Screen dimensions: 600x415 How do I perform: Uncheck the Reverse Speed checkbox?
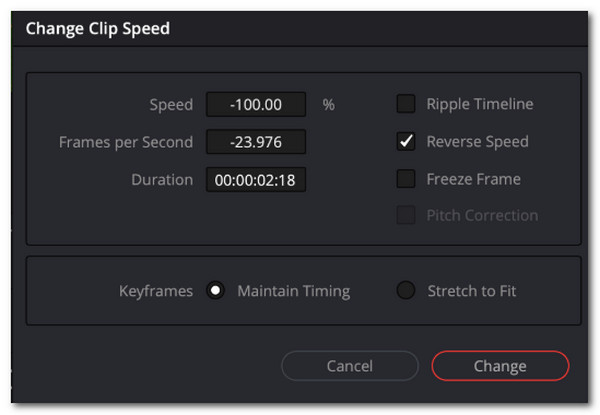tap(406, 142)
